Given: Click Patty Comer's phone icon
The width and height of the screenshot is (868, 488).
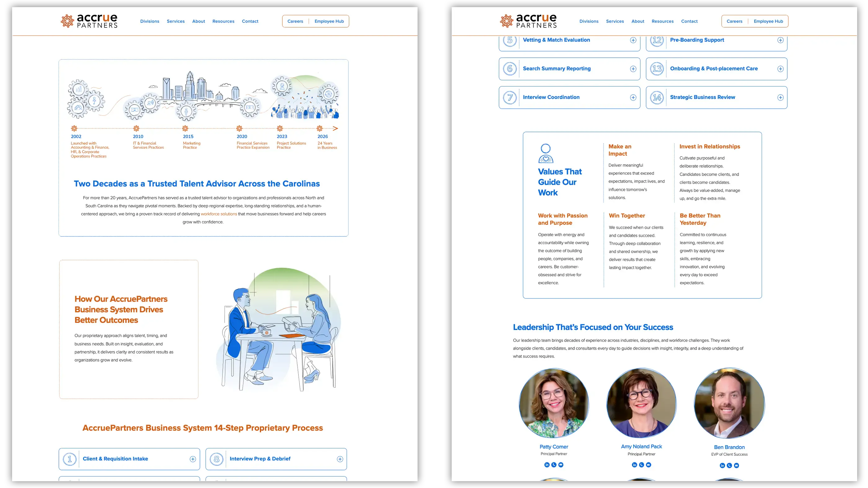Looking at the screenshot, I should coord(554,465).
